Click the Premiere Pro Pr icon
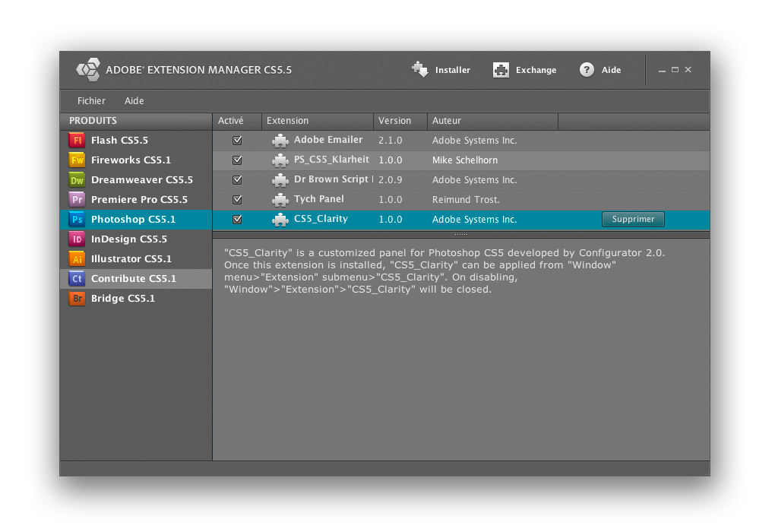This screenshot has height=532, width=775. click(77, 200)
